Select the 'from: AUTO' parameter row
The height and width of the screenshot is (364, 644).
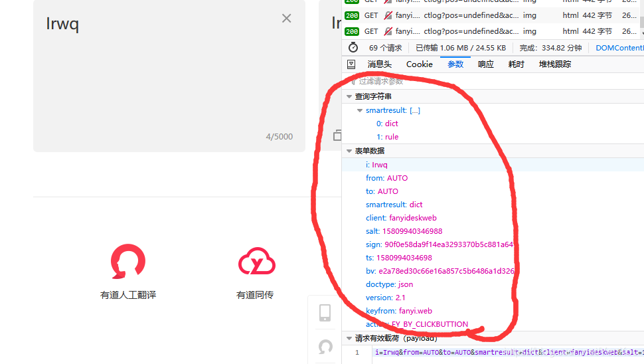click(493, 178)
